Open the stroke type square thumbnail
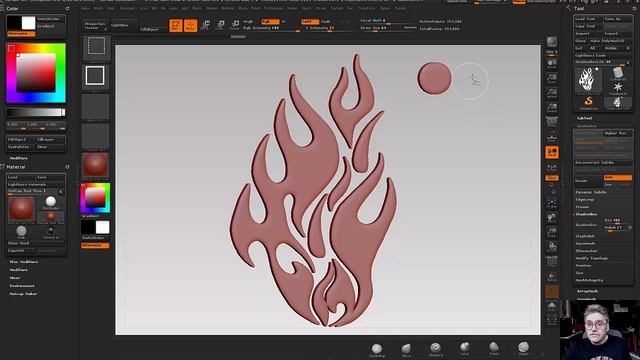640x360 pixels. tap(95, 77)
